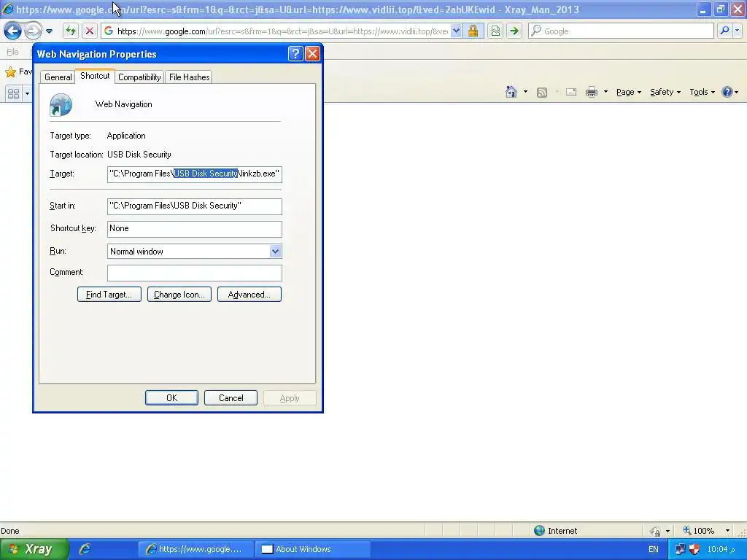747x560 pixels.
Task: Click the green Go arrow button
Action: point(514,31)
